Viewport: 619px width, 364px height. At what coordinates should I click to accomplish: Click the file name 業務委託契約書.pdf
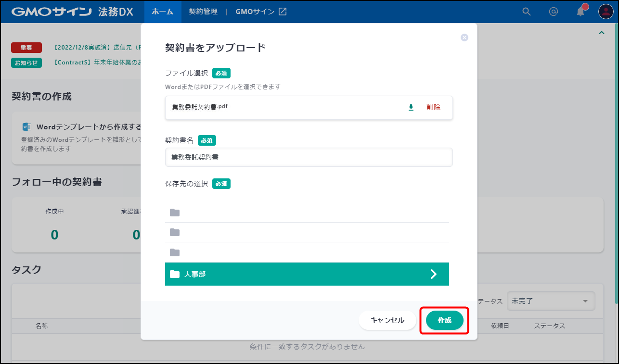click(200, 107)
